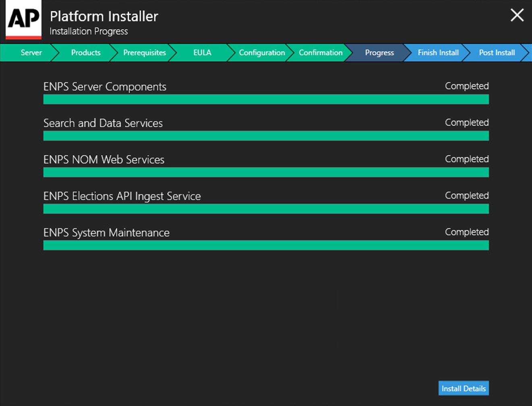Select the Progress step

coord(379,53)
